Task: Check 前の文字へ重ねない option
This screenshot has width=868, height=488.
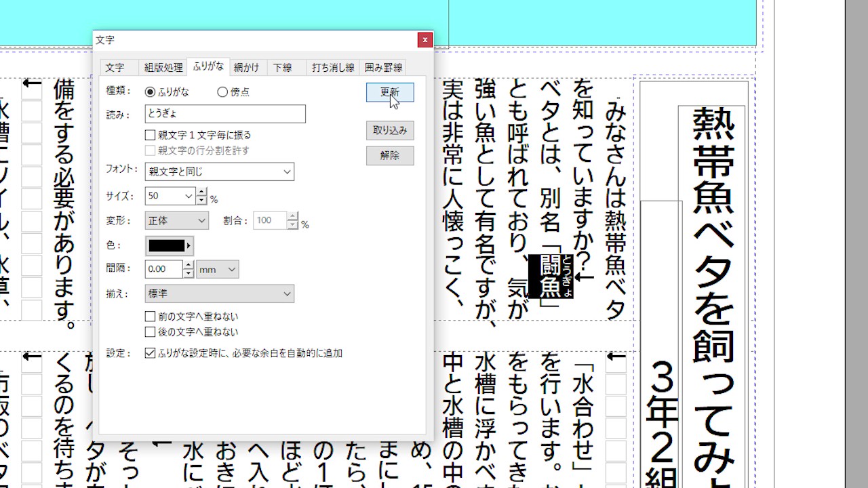Action: click(x=151, y=317)
